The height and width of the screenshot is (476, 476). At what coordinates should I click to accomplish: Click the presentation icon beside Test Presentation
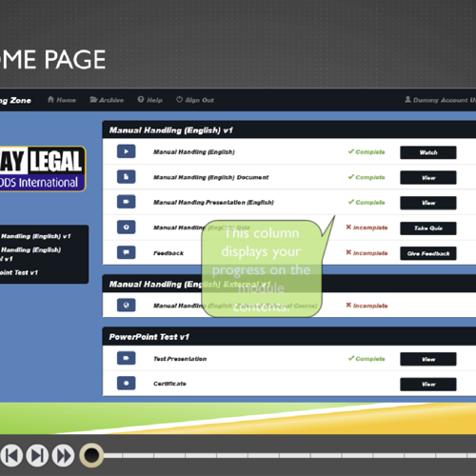(x=126, y=358)
